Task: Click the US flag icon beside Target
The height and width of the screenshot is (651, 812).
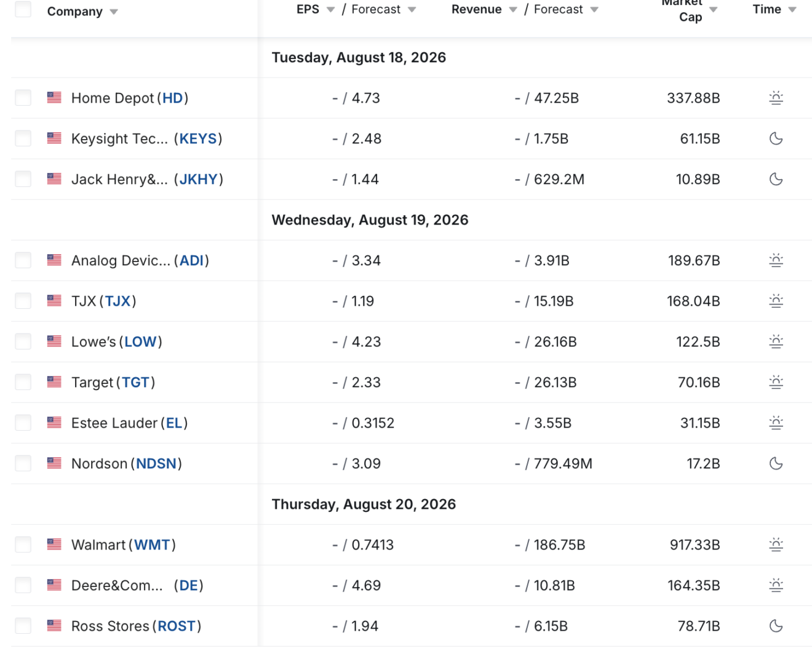Action: 54,382
